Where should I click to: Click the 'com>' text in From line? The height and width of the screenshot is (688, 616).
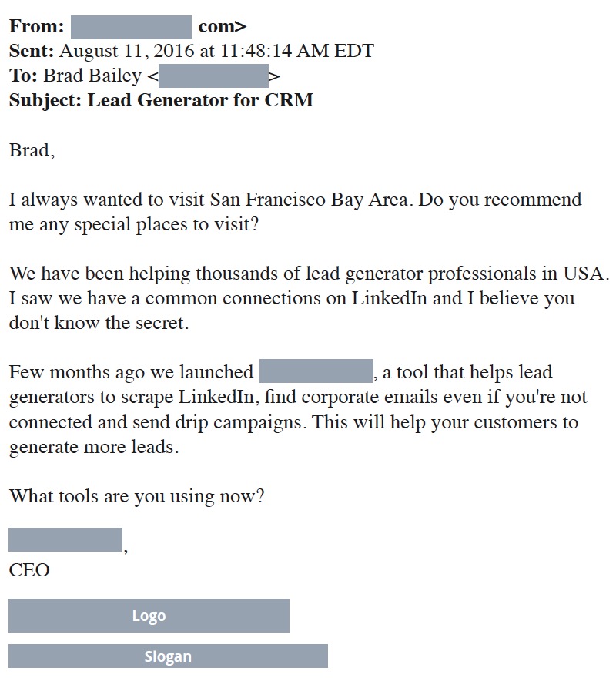coord(223,27)
